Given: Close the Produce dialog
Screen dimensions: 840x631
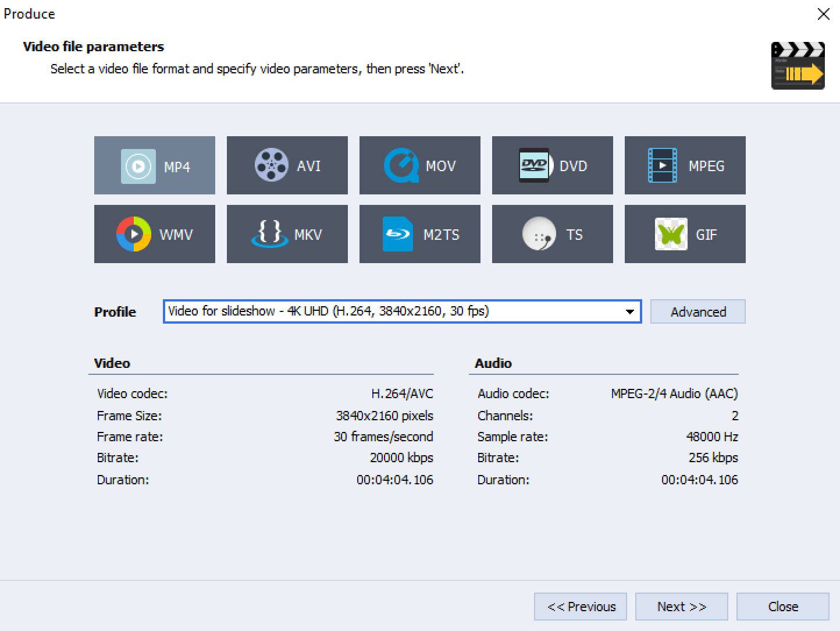Looking at the screenshot, I should (782, 606).
